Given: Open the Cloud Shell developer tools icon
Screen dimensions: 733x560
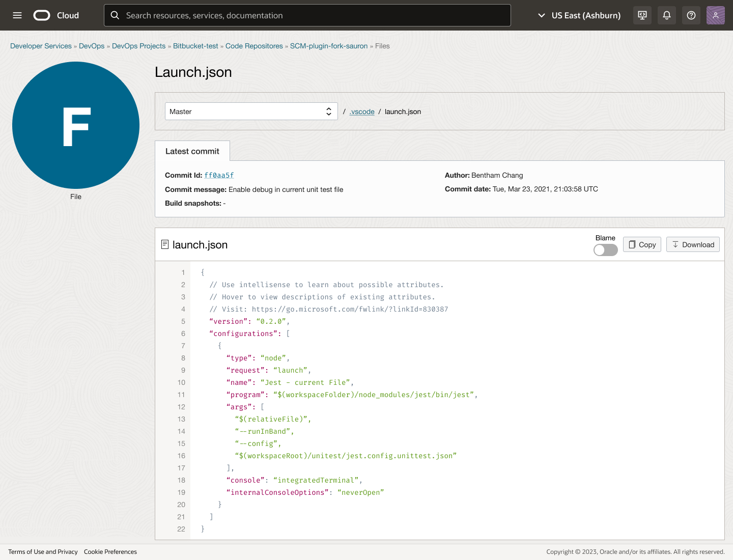Looking at the screenshot, I should click(x=642, y=15).
